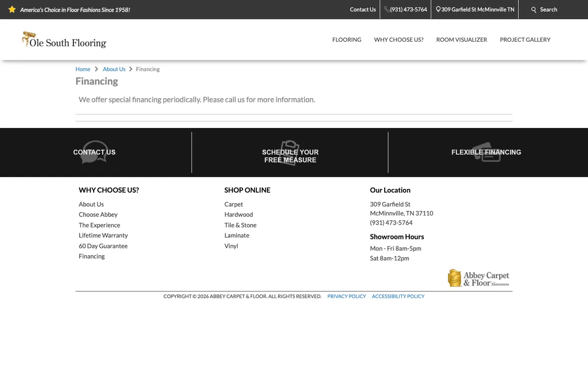The width and height of the screenshot is (588, 368).
Task: Call the top bar phone number (931) 473-5764
Action: coord(409,9)
